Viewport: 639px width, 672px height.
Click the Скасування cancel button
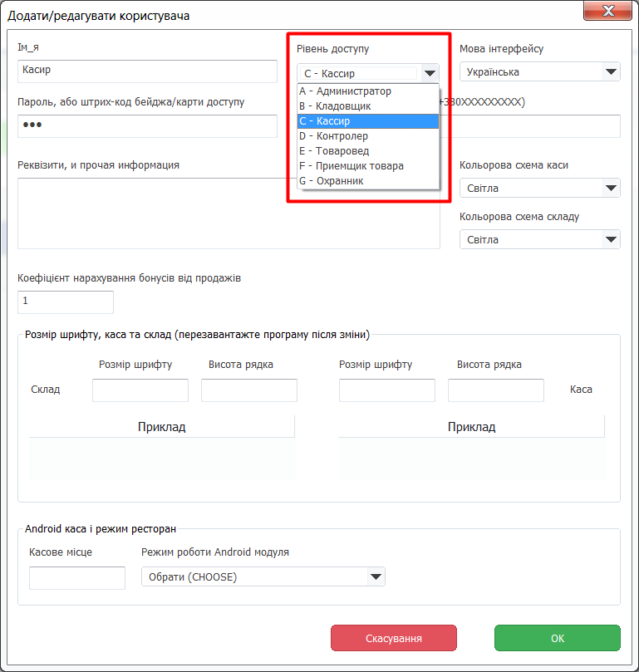pyautogui.click(x=394, y=638)
